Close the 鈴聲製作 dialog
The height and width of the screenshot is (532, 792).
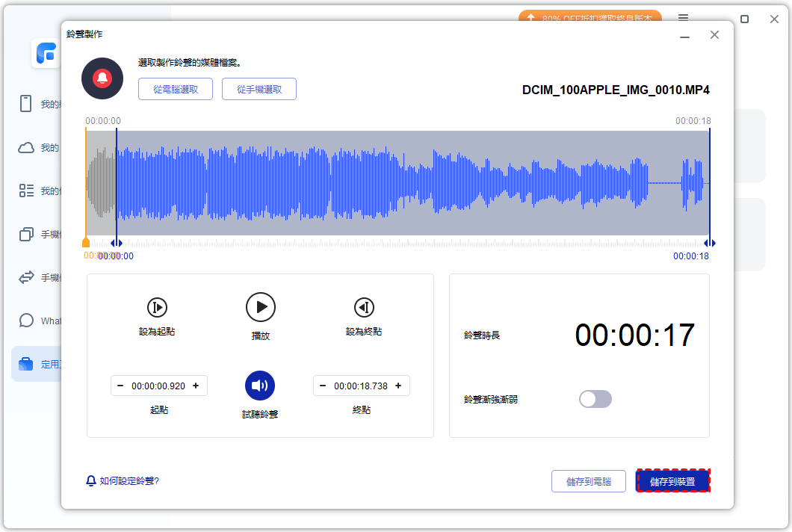pos(714,35)
